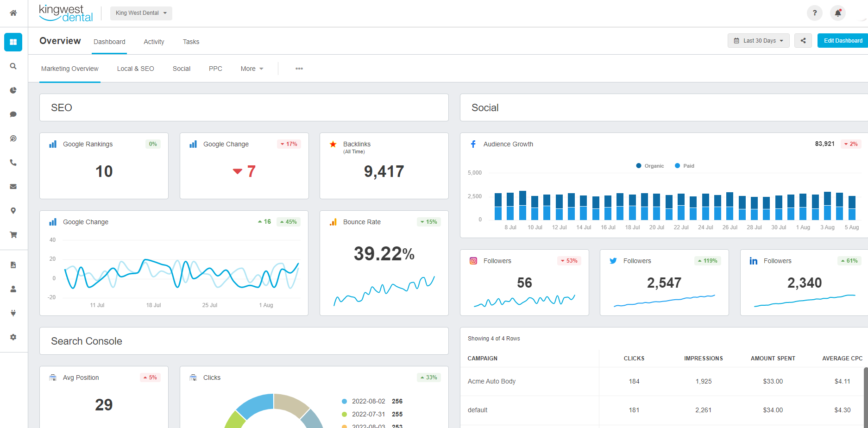Screen dimensions: 868x428
Task: Open the King West Dental dropdown
Action: click(x=141, y=13)
